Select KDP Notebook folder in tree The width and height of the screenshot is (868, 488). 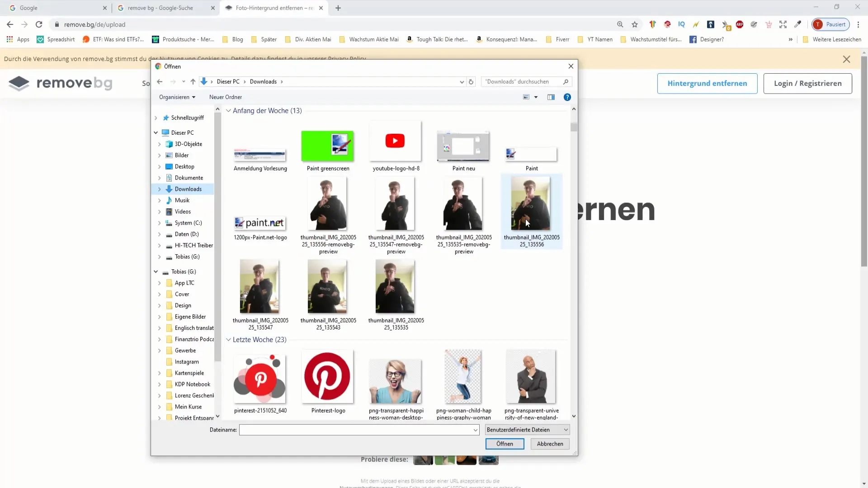click(192, 385)
